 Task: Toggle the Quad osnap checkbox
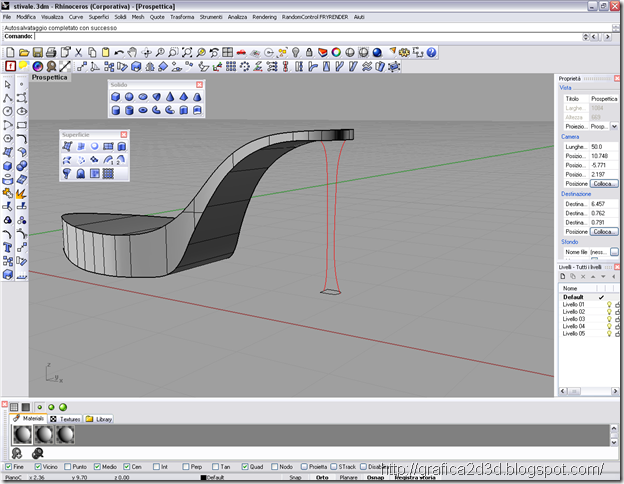[245, 466]
